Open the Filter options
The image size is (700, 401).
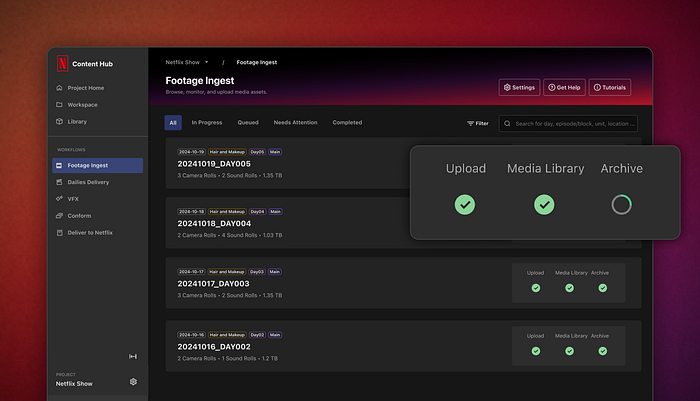tap(478, 123)
